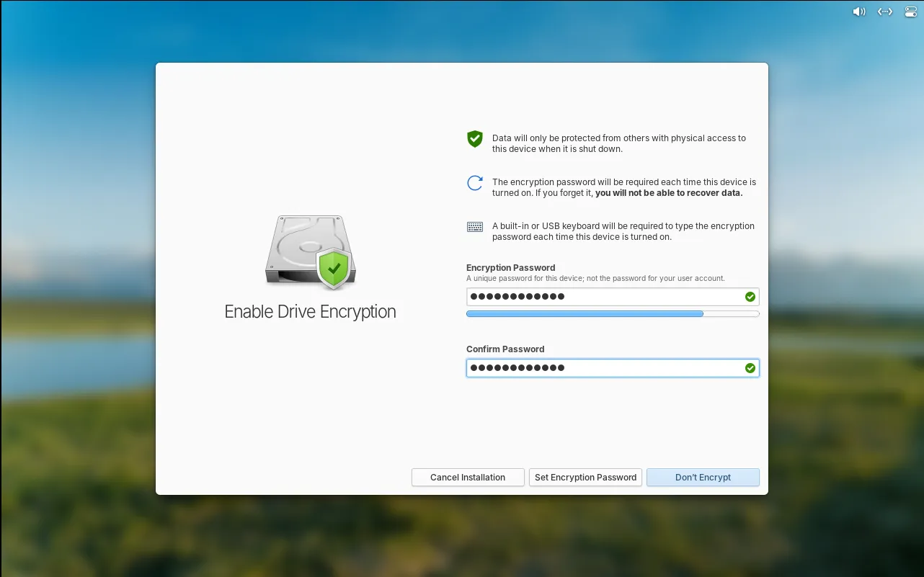Click the blue circular arrow icon
The height and width of the screenshot is (577, 924).
(474, 183)
